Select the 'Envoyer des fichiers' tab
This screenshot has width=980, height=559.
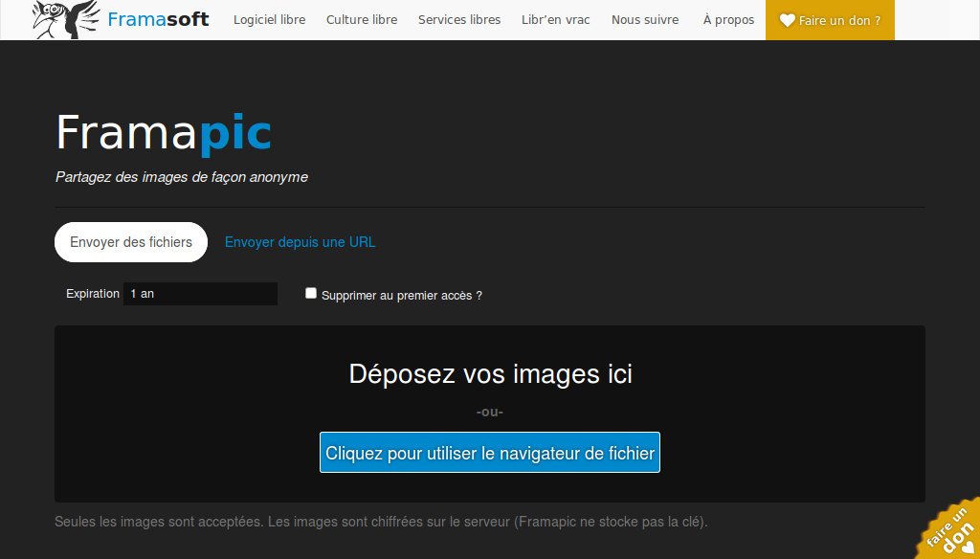click(131, 242)
